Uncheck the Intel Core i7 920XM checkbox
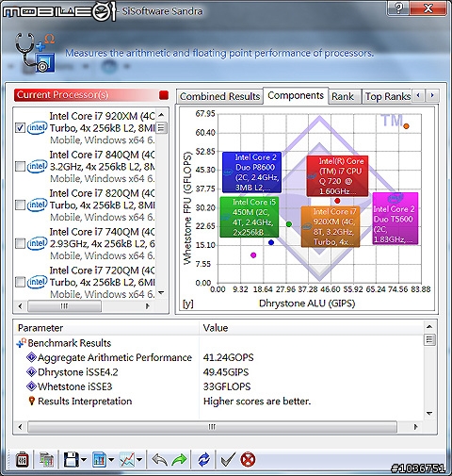Viewport: 452px width, 476px height. click(x=20, y=128)
